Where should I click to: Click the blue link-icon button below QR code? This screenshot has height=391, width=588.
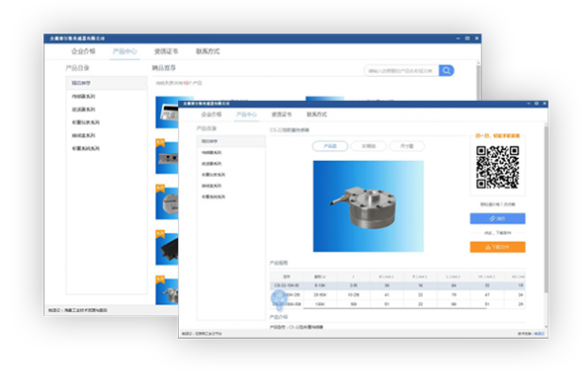pos(497,218)
